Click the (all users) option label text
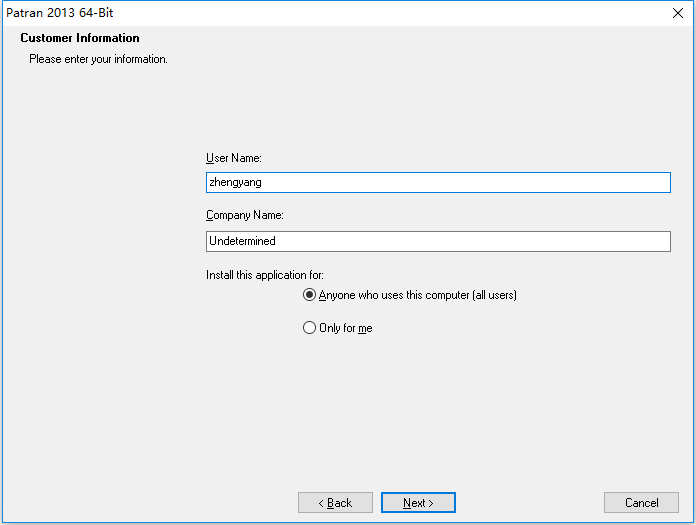This screenshot has height=525, width=696. (x=494, y=295)
